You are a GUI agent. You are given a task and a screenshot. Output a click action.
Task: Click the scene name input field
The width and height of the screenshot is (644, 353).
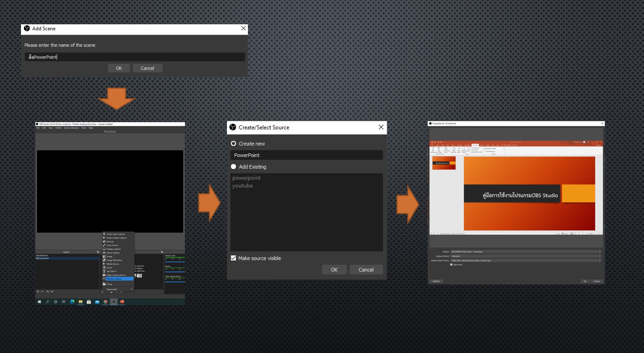click(135, 57)
